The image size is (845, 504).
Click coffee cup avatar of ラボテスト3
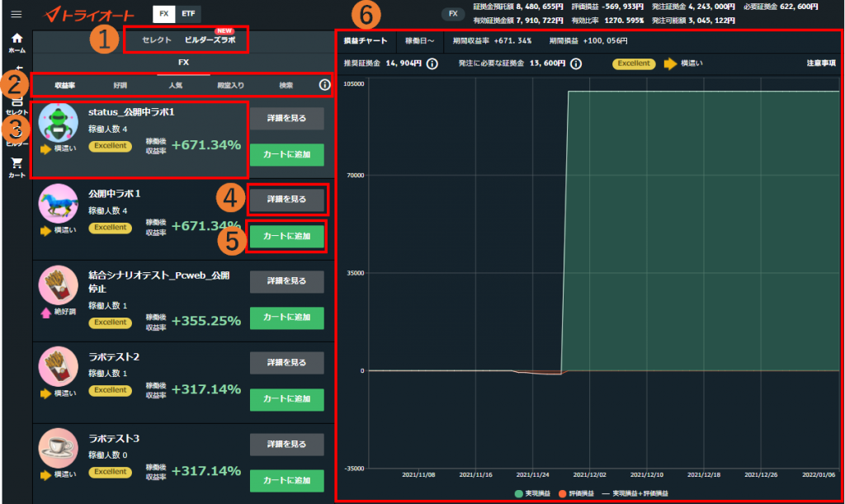tap(59, 448)
